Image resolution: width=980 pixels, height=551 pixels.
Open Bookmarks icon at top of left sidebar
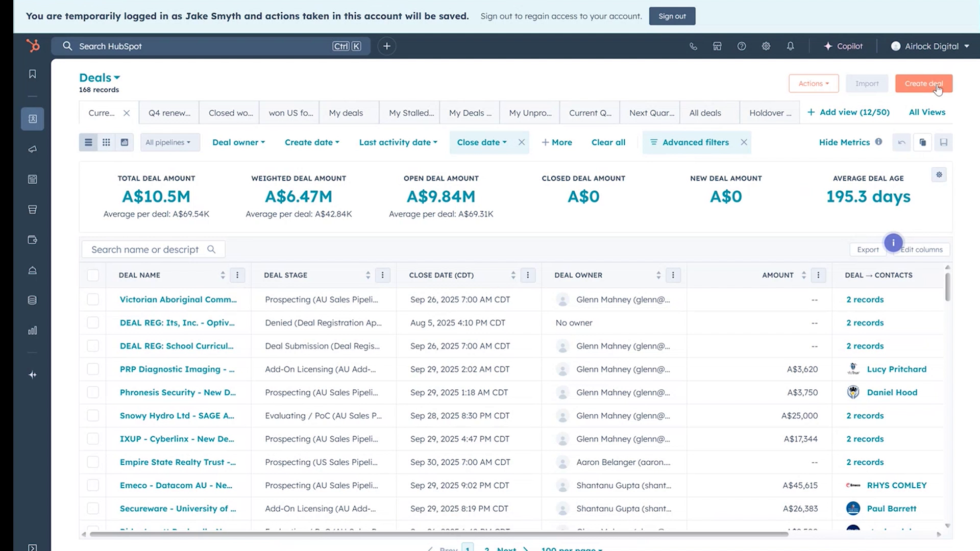tap(32, 73)
